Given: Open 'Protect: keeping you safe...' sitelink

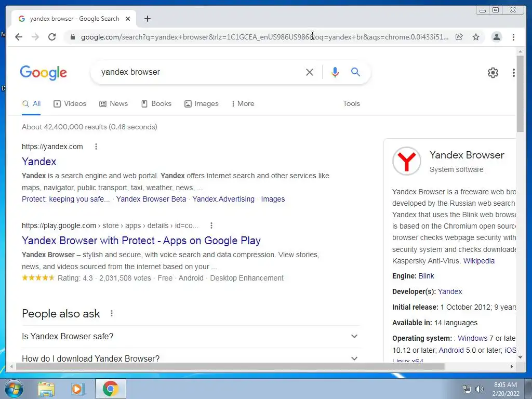Looking at the screenshot, I should (x=66, y=199).
